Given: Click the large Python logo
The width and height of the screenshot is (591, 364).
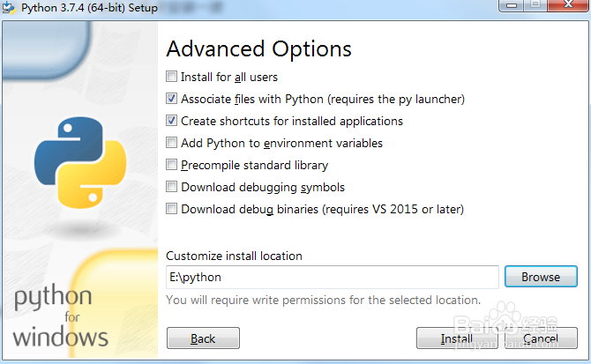Looking at the screenshot, I should (x=74, y=163).
